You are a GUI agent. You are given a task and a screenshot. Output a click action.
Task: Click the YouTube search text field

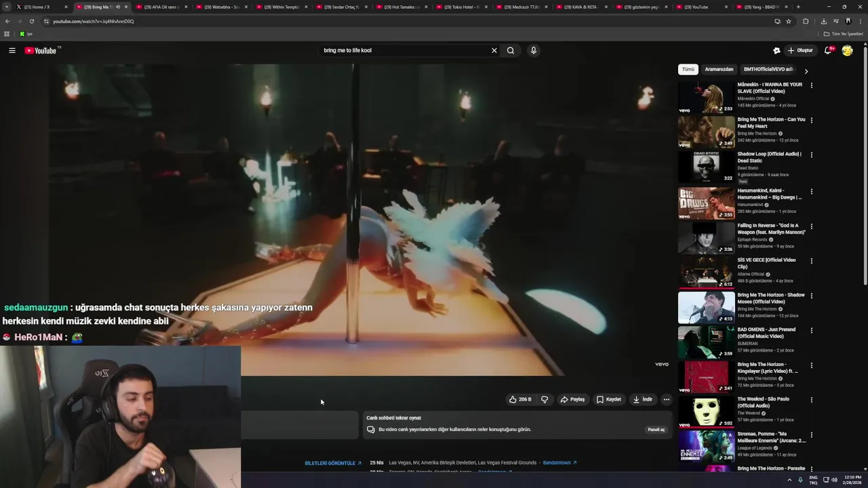click(403, 50)
